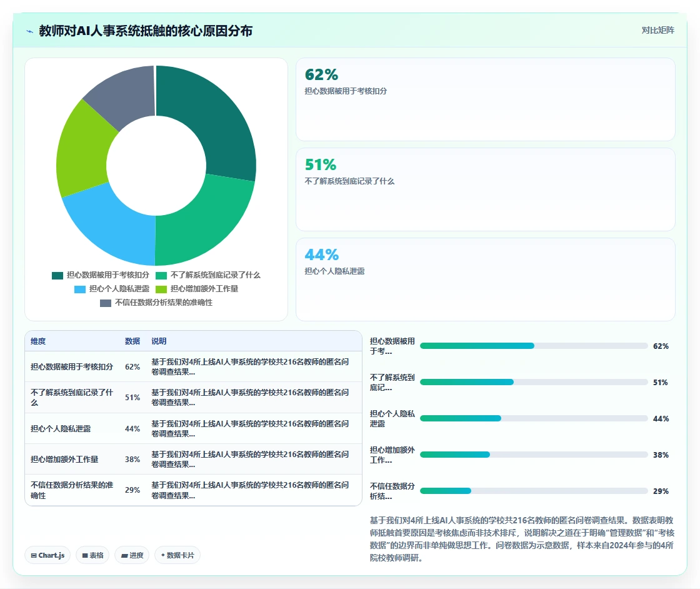700x589 pixels.
Task: Toggle legend item 不了解系统到底记录了什么
Action: point(207,275)
